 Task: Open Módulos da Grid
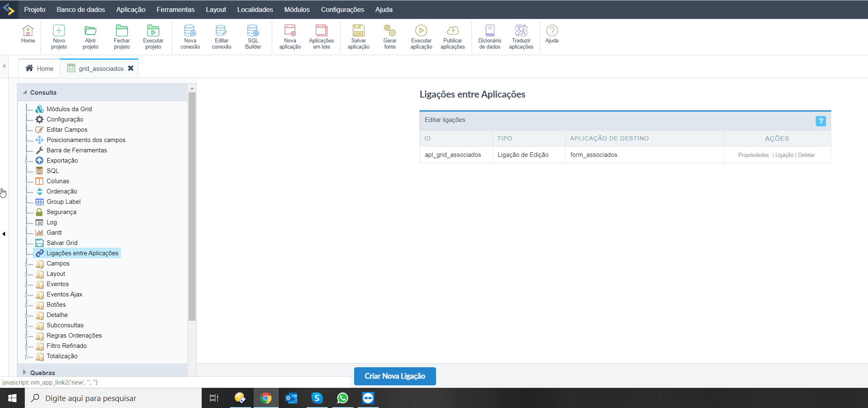pyautogui.click(x=69, y=109)
